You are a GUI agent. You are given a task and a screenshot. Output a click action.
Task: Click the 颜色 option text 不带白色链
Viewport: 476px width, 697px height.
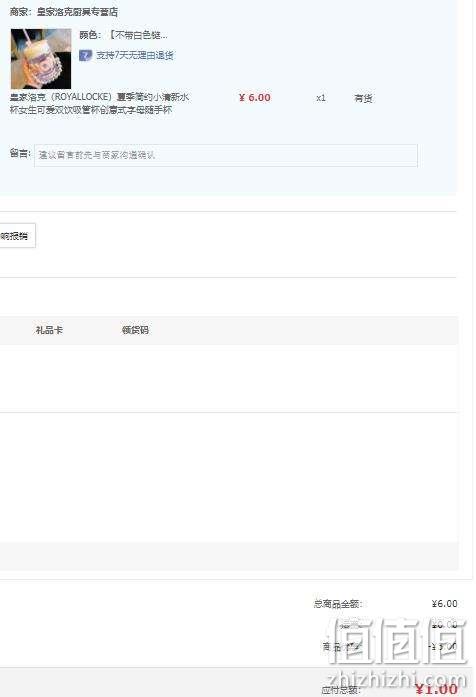tap(139, 35)
